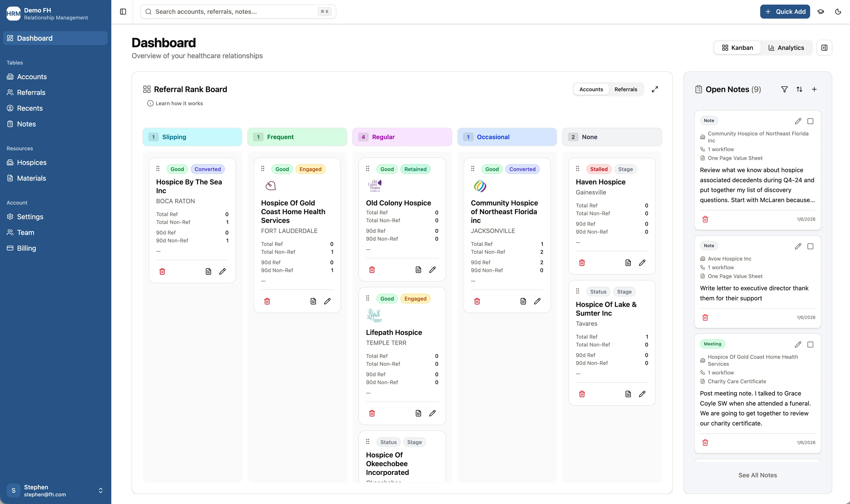
Task: Open See All Notes link
Action: point(757,475)
